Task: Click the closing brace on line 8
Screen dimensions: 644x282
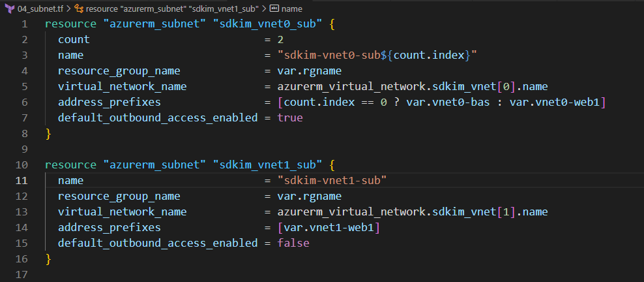Action: click(48, 134)
